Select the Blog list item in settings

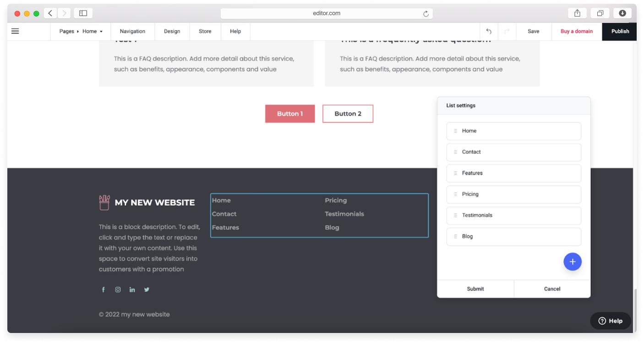pos(514,237)
